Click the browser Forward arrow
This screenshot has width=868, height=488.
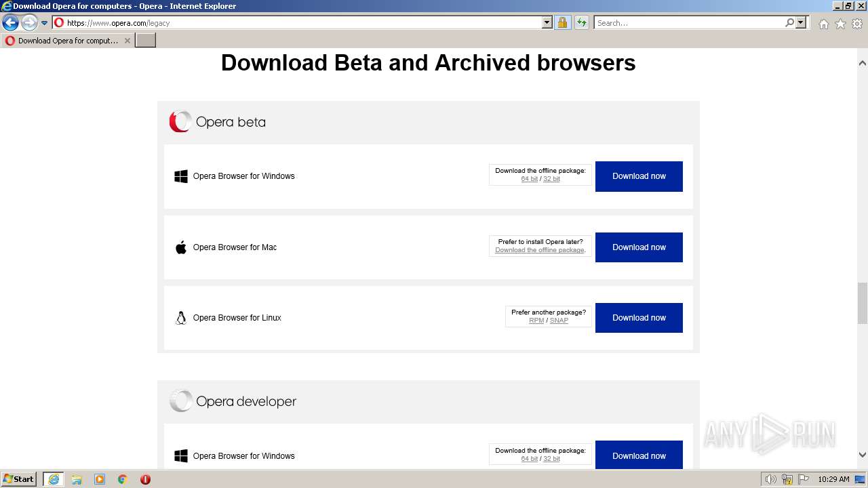pyautogui.click(x=29, y=23)
